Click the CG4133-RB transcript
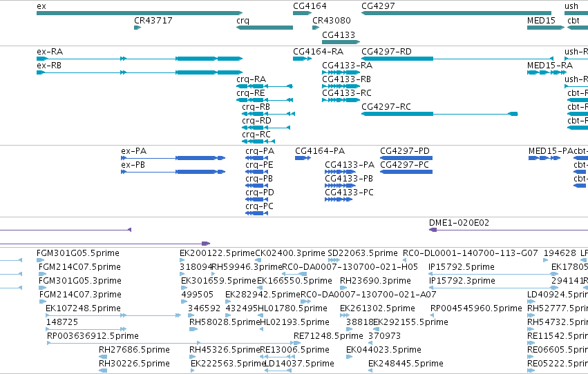588x374 pixels. point(341,86)
